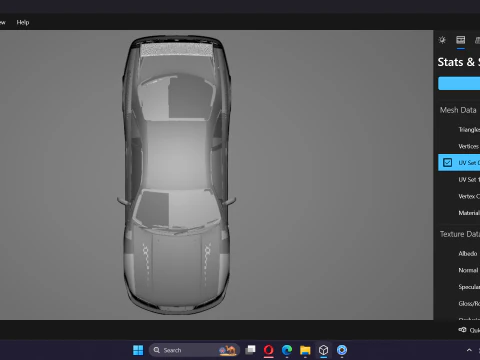Click the 3D Viewer taskbar icon
The height and width of the screenshot is (360, 480).
[x=323, y=350]
